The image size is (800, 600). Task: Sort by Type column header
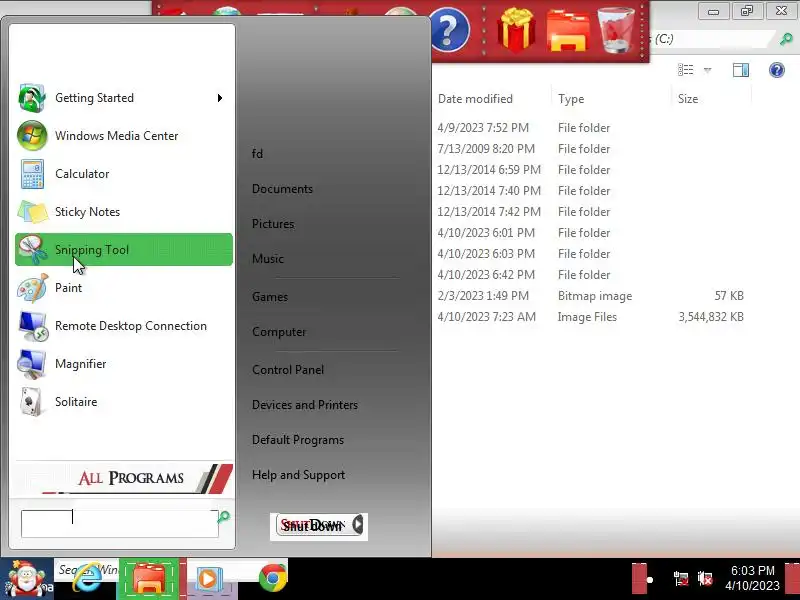(x=571, y=99)
